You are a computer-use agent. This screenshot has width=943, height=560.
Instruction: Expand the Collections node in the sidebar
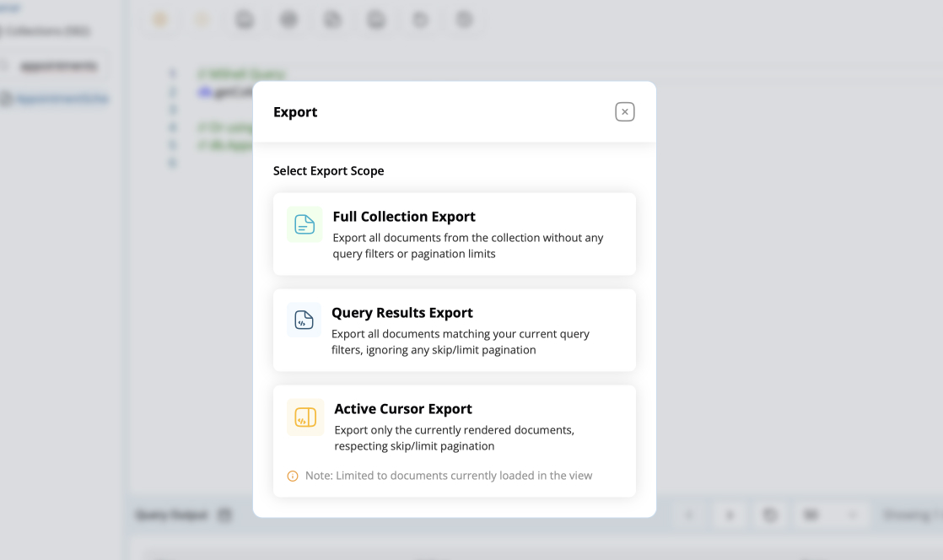(x=46, y=31)
